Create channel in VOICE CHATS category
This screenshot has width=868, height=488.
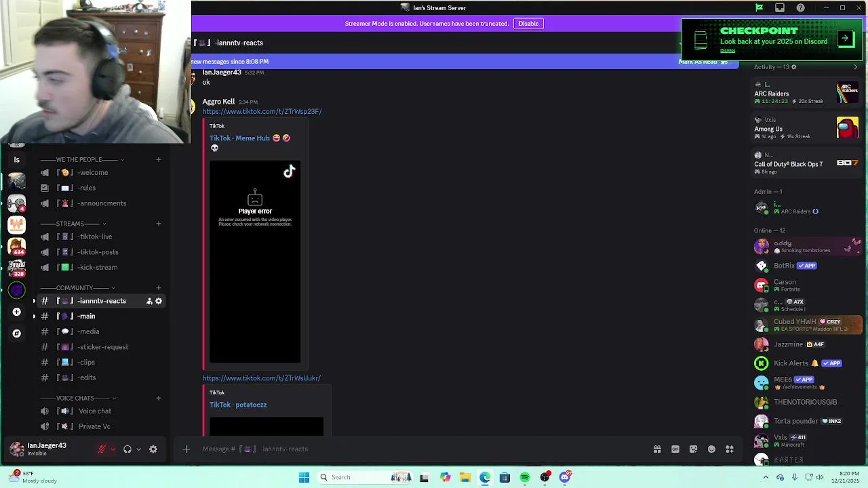(159, 399)
